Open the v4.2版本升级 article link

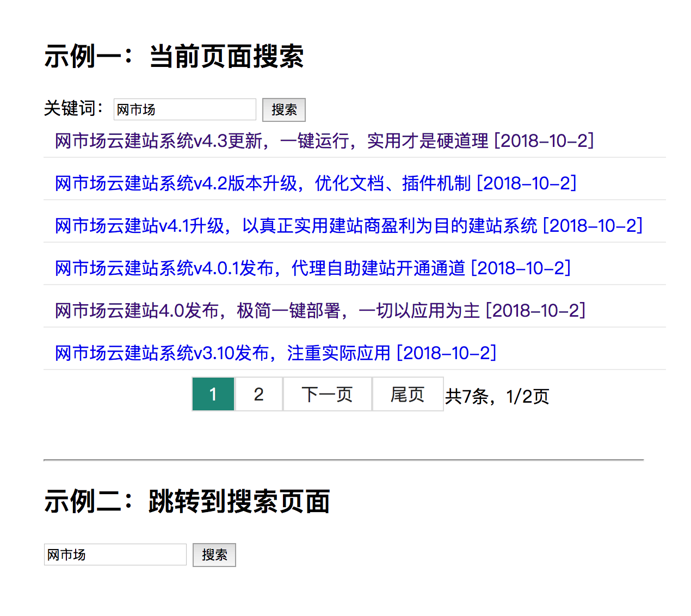point(316,183)
